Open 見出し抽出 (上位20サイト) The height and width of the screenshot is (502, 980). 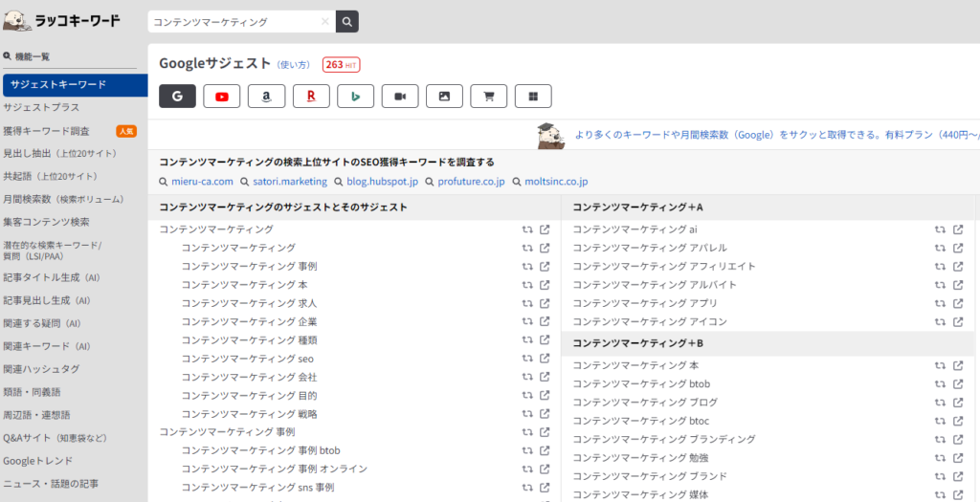60,154
